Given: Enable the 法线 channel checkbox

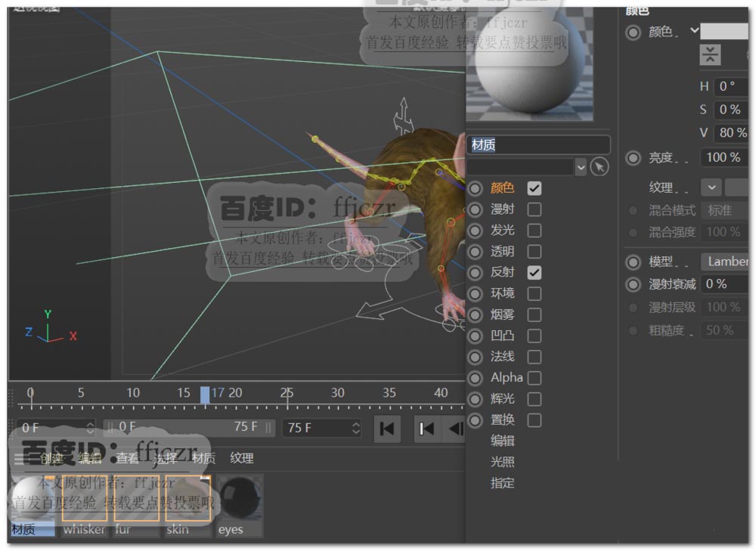Looking at the screenshot, I should coord(534,357).
